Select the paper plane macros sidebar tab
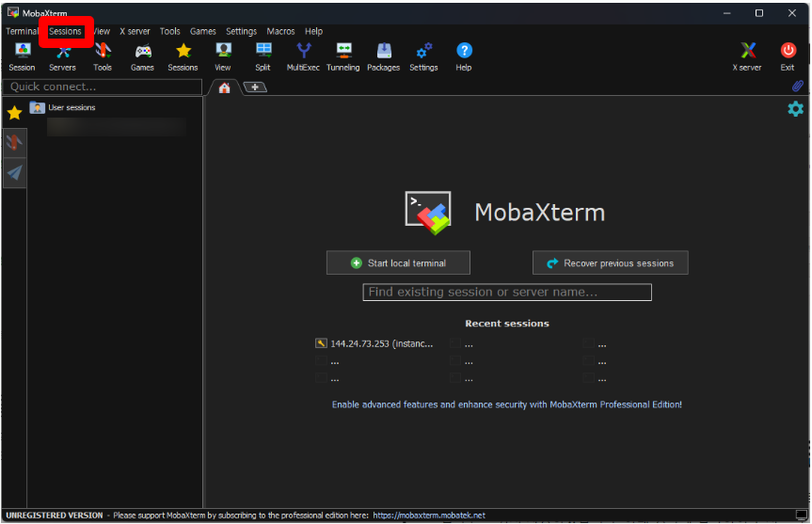 pos(14,173)
